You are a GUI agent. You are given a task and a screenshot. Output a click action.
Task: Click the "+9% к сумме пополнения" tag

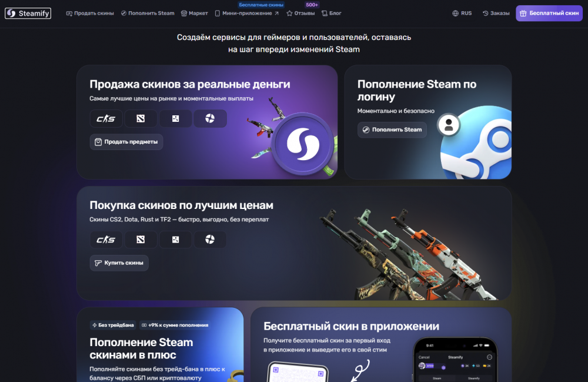coord(175,325)
